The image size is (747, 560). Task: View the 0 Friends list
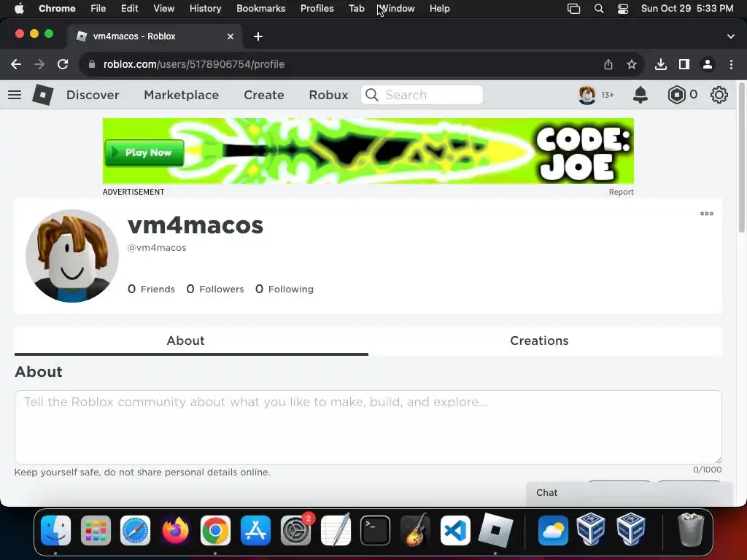tap(151, 289)
